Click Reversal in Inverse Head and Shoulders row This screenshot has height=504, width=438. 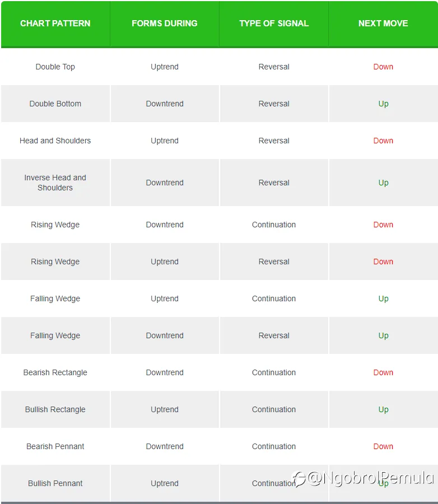(x=274, y=183)
